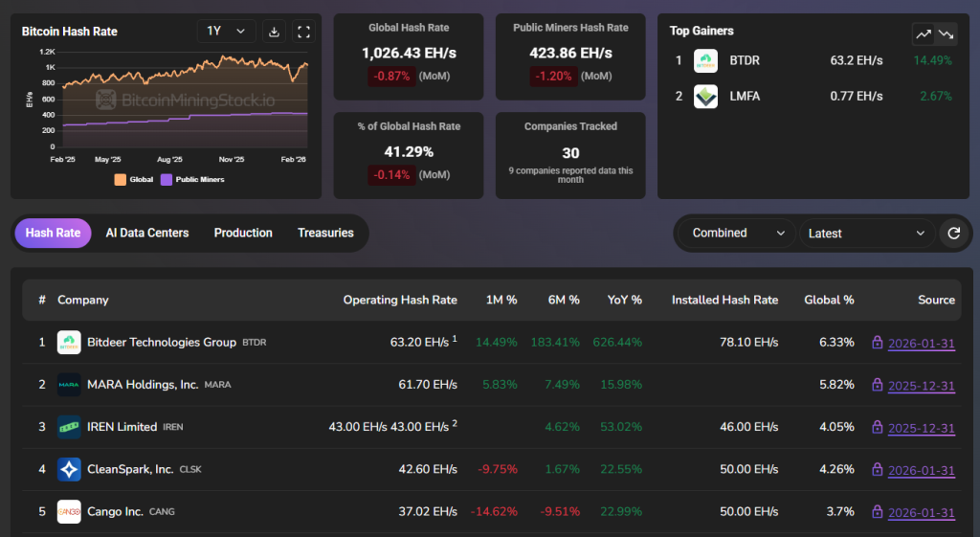Toggle Global series in chart legend

click(132, 179)
